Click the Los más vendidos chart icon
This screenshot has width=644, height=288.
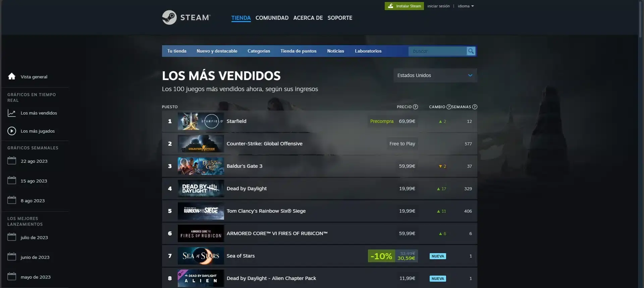[12, 113]
